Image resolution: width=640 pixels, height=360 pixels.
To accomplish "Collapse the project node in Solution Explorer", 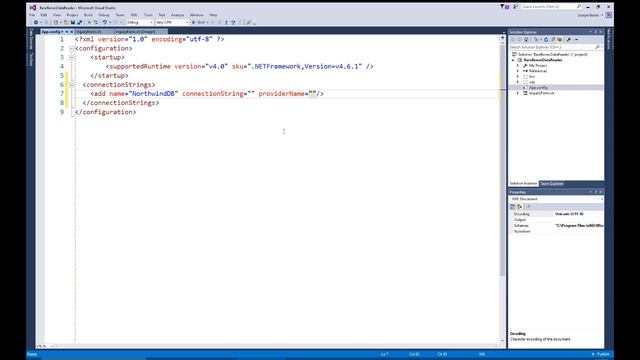I will tap(513, 60).
